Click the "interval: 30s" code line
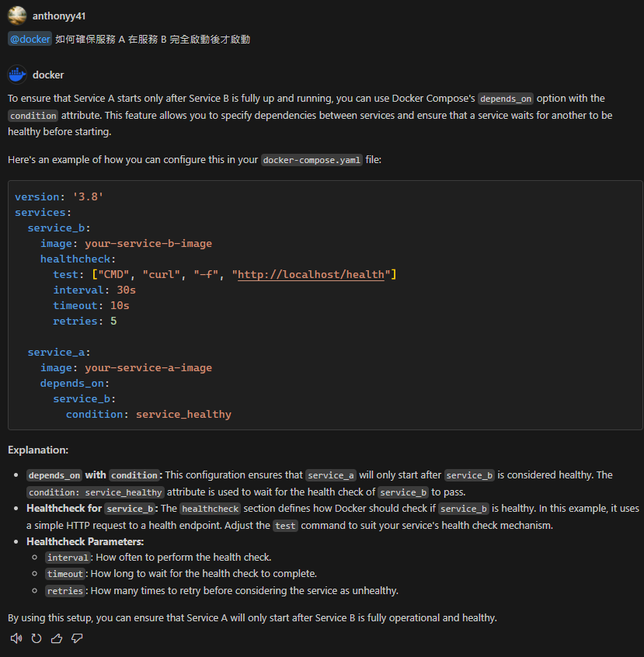Viewport: 644px width, 657px height. (x=94, y=290)
